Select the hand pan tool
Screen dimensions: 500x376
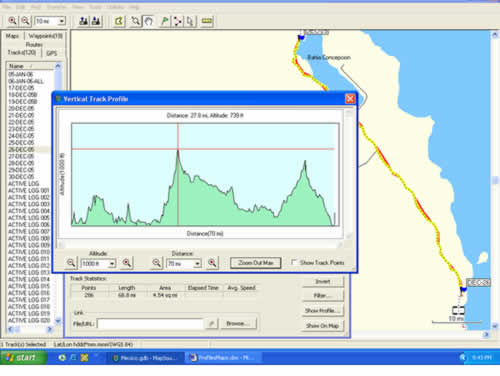pos(148,21)
